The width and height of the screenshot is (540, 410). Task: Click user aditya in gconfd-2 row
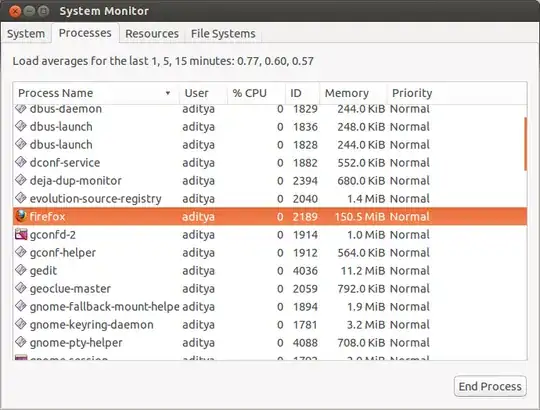tap(198, 235)
